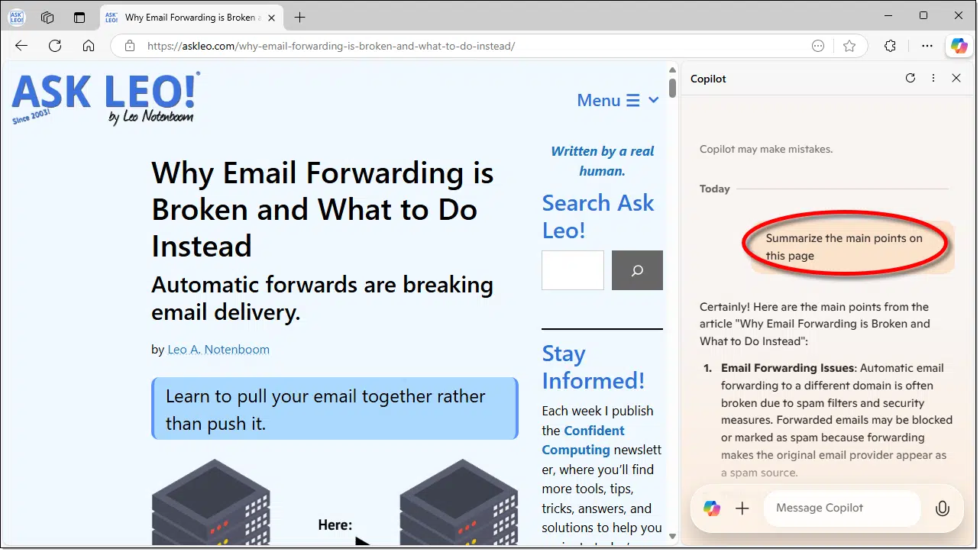Submit search with magnifier button
Viewport: 980px width, 552px height.
point(637,270)
